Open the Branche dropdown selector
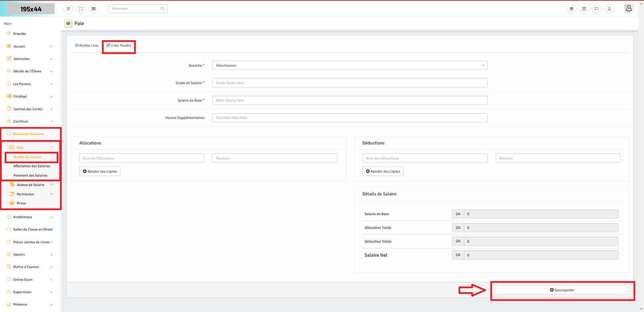The height and width of the screenshot is (312, 644). [349, 66]
